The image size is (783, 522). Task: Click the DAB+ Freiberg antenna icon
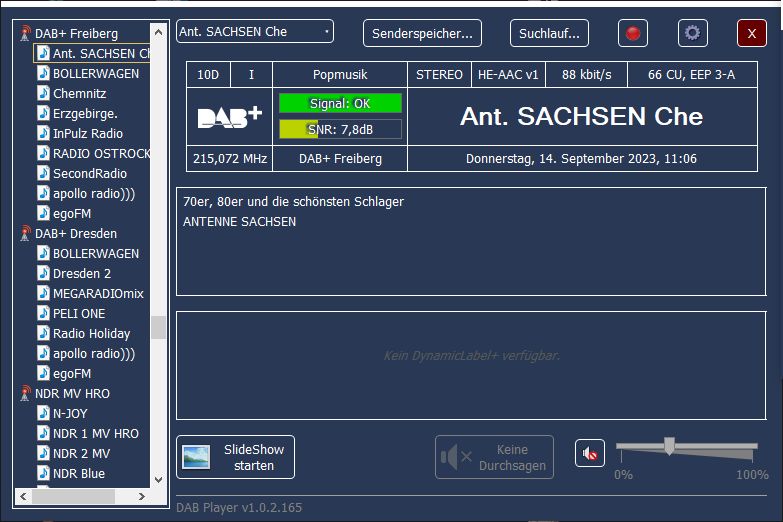pos(25,33)
